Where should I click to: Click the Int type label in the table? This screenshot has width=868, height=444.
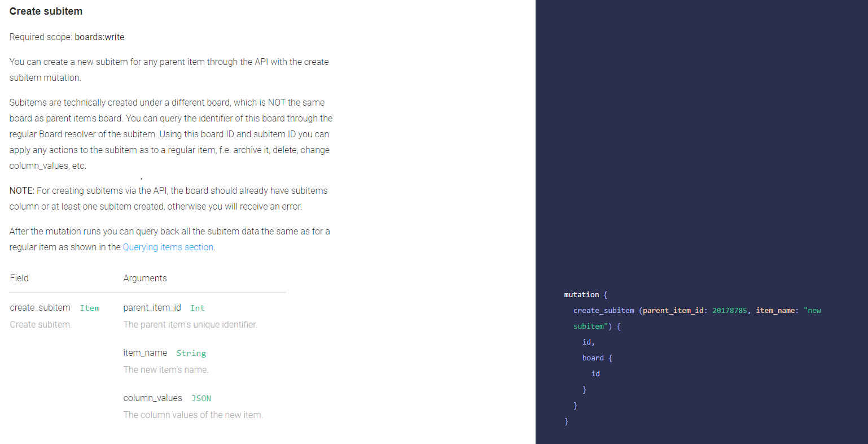click(197, 308)
